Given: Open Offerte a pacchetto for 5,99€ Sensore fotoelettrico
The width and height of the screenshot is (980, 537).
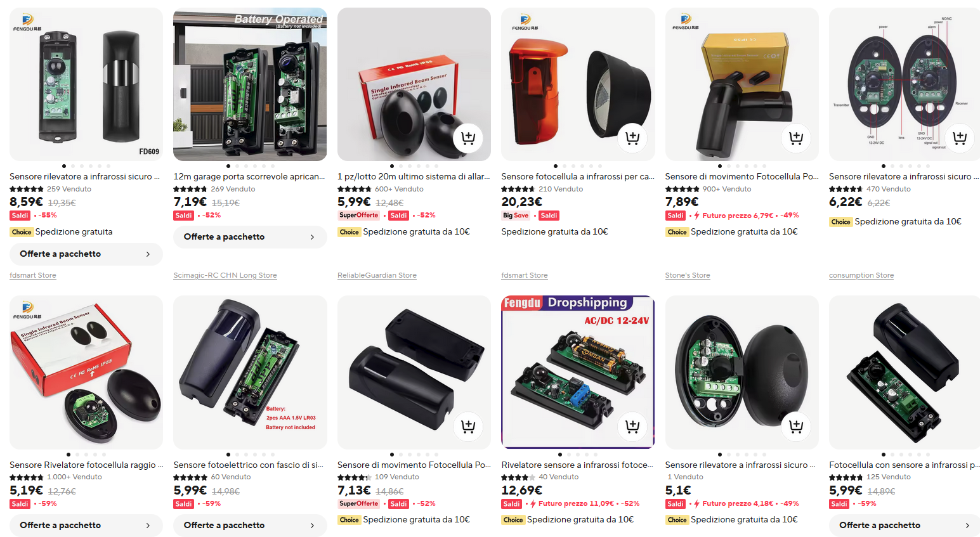Looking at the screenshot, I should (x=250, y=525).
